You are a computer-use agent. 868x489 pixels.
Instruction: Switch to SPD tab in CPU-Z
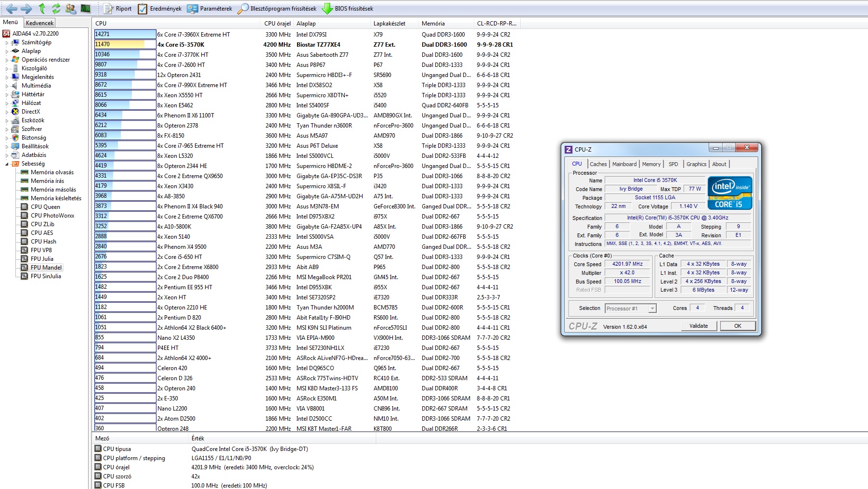[674, 164]
